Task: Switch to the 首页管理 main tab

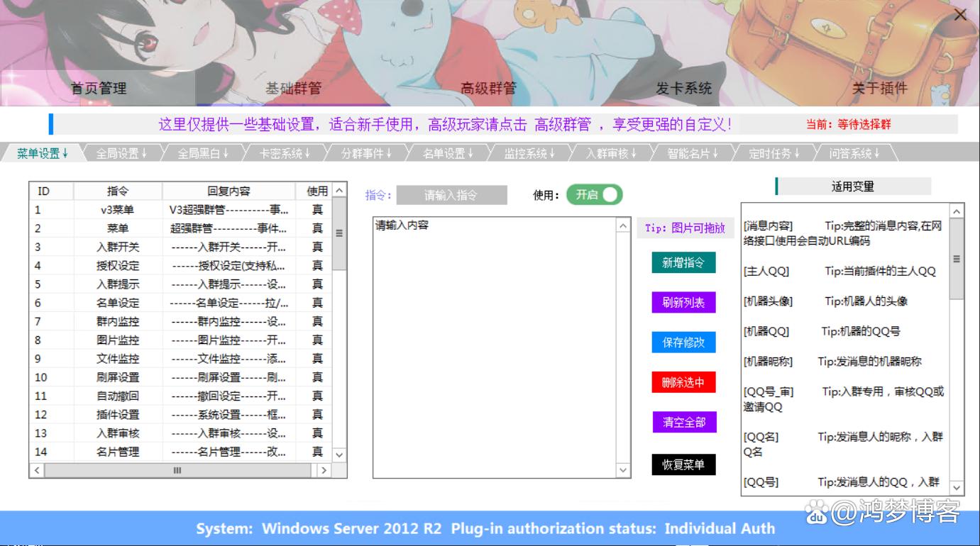Action: [98, 89]
